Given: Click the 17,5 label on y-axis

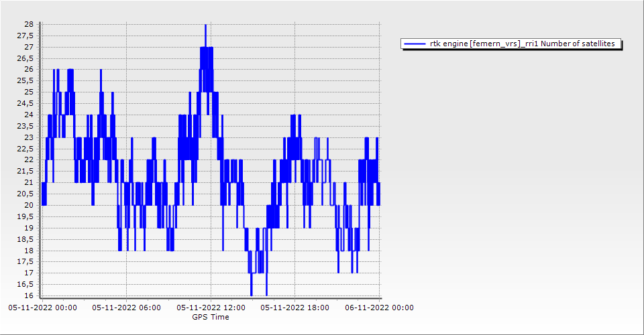Looking at the screenshot, I should pos(25,262).
